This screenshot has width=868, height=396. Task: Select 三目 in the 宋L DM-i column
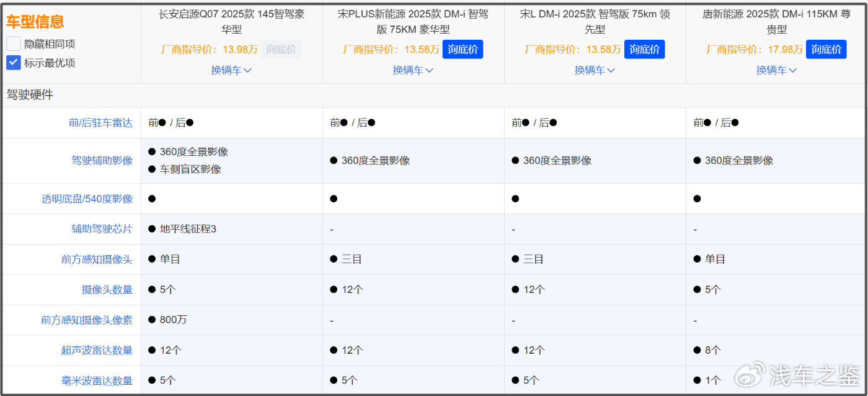tap(533, 259)
